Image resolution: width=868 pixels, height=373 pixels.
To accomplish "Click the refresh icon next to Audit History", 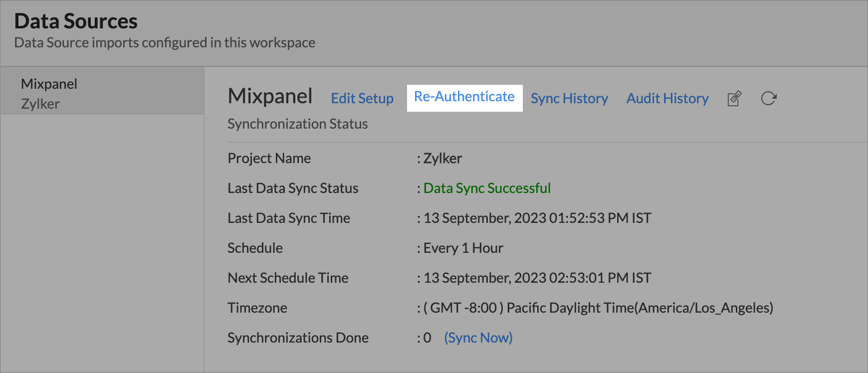I will point(769,98).
